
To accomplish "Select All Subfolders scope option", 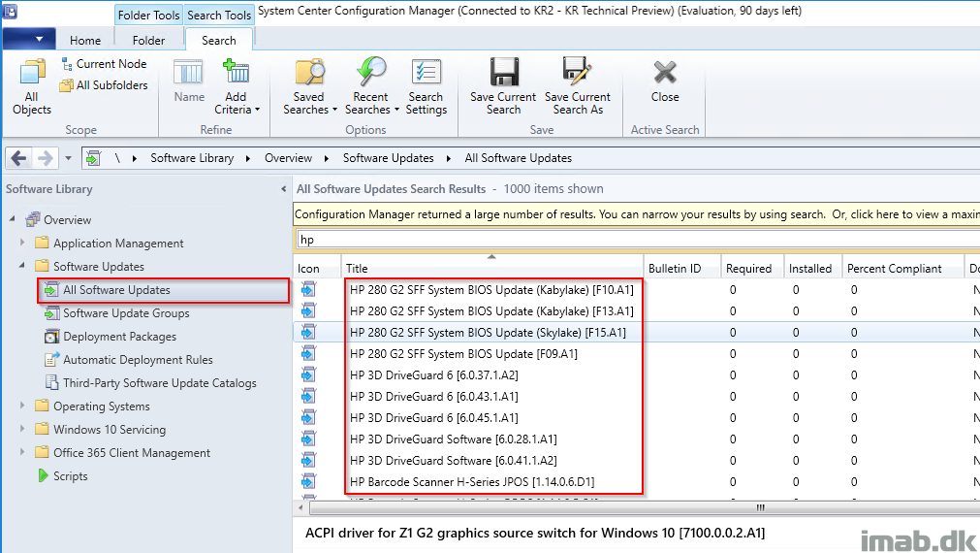I will click(x=104, y=85).
